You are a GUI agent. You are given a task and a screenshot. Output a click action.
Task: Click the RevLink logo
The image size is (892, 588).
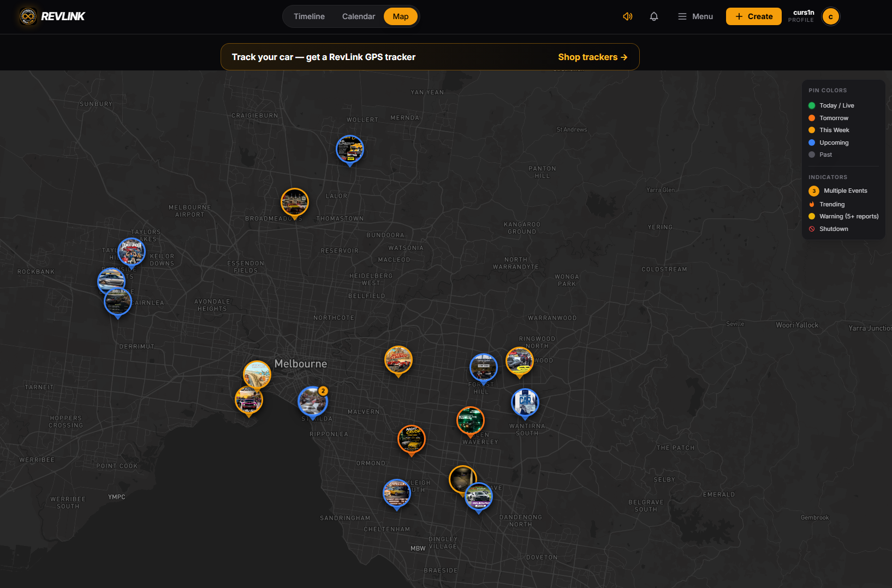(x=52, y=16)
